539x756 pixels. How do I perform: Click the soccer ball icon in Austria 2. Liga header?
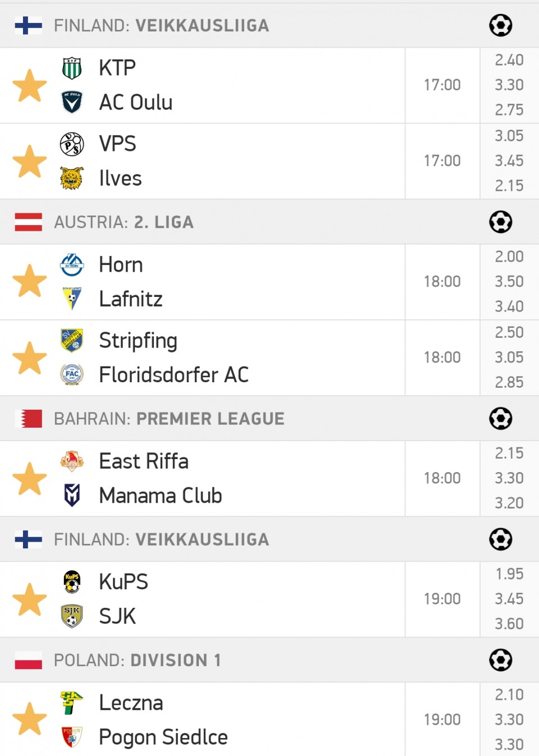pyautogui.click(x=500, y=222)
